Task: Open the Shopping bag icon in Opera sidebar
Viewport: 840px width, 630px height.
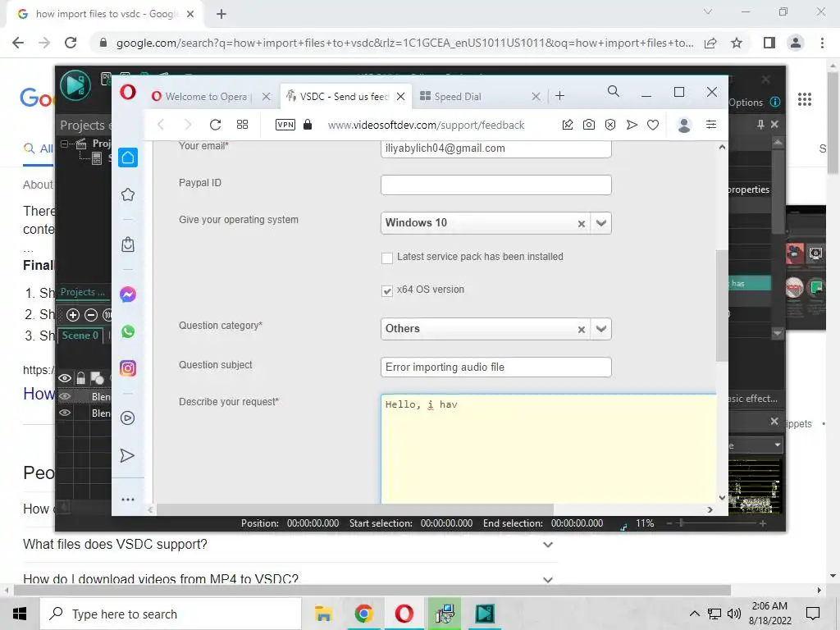Action: tap(127, 244)
